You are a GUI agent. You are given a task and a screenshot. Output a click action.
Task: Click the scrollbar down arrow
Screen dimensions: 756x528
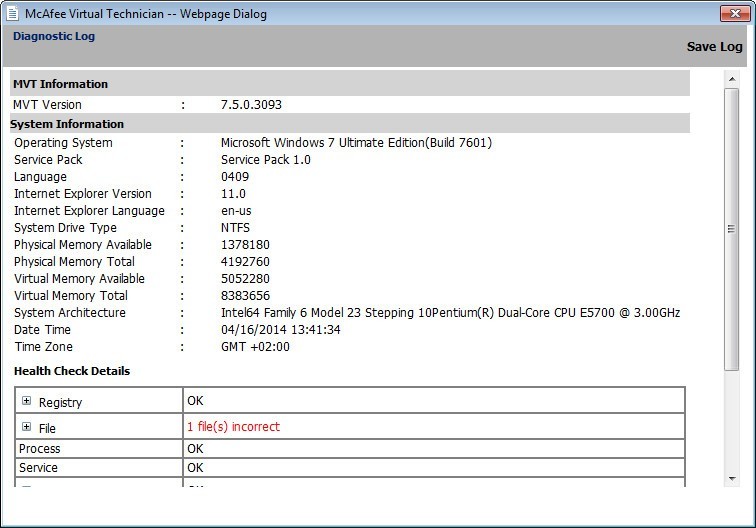click(x=732, y=479)
